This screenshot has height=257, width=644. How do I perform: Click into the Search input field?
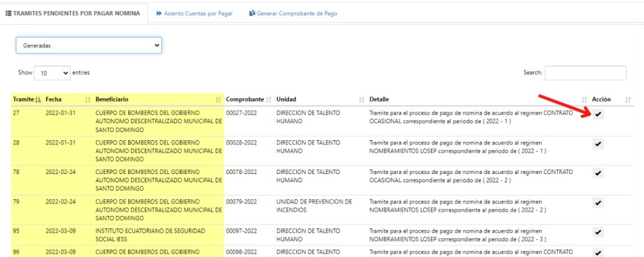[x=585, y=73]
